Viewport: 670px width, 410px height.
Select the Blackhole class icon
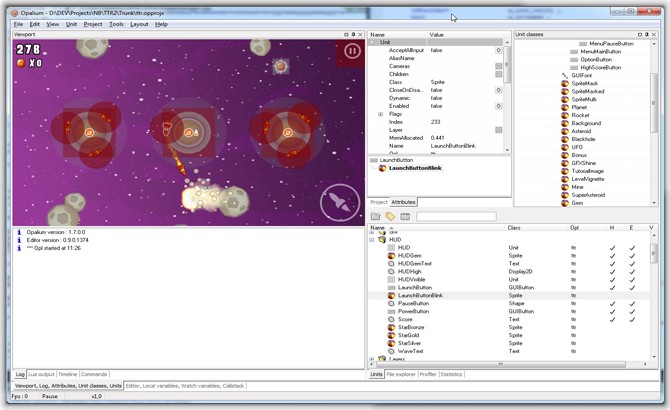coord(564,139)
